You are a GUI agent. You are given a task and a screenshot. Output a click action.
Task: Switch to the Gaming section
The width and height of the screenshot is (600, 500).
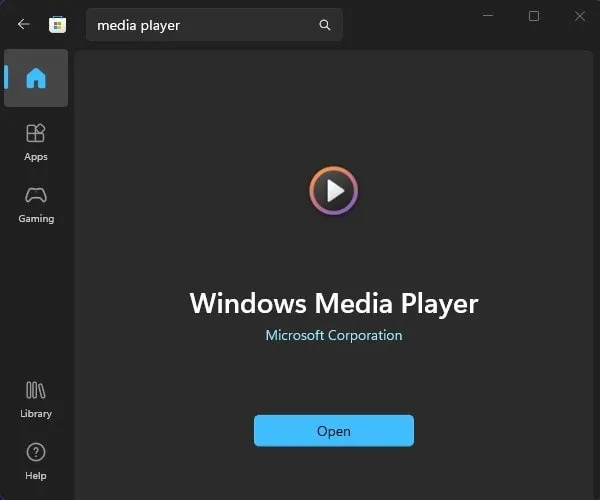click(36, 205)
